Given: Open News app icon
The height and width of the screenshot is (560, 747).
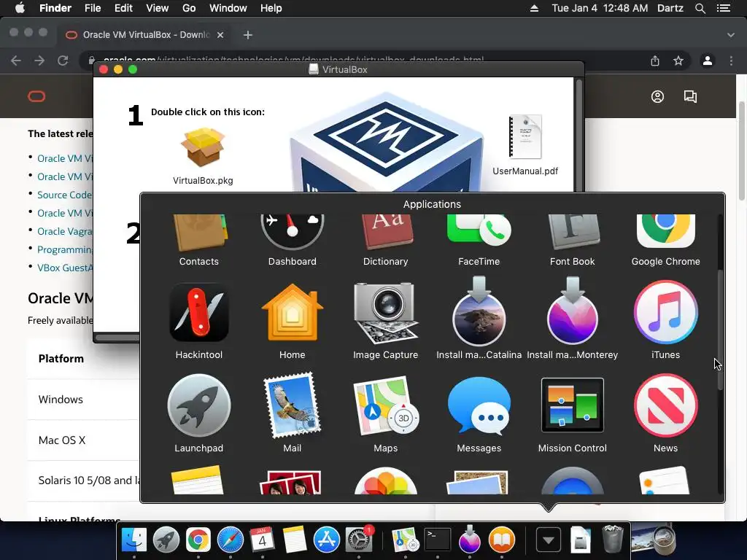Looking at the screenshot, I should point(665,405).
